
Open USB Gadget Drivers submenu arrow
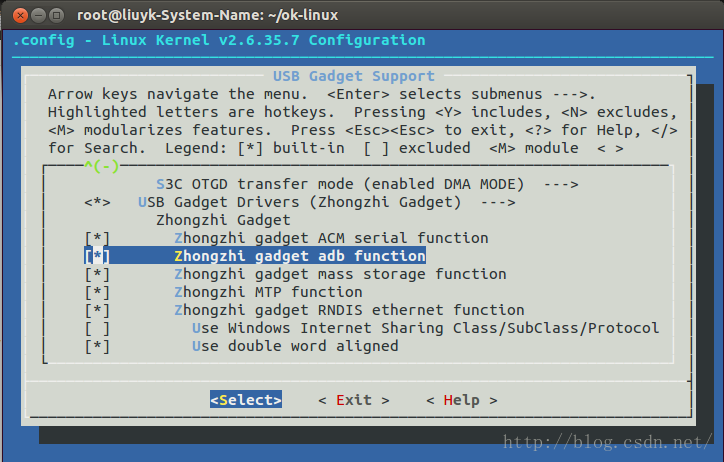pyautogui.click(x=498, y=202)
